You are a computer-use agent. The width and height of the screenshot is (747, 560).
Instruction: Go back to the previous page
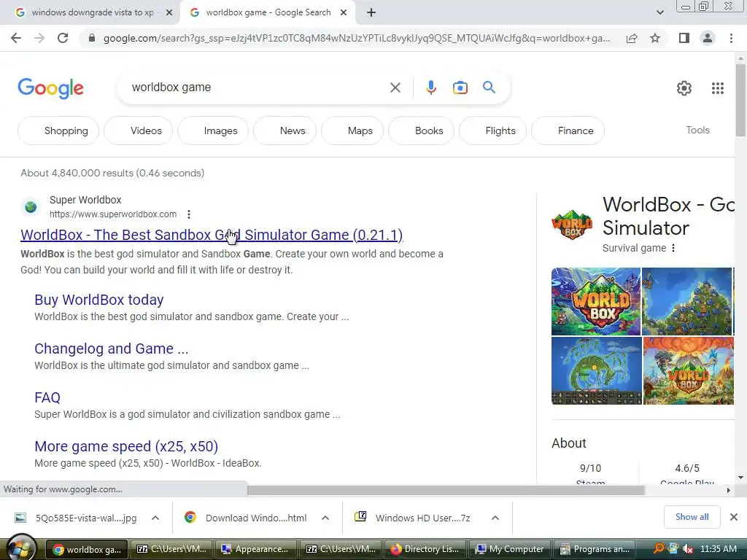click(x=16, y=38)
